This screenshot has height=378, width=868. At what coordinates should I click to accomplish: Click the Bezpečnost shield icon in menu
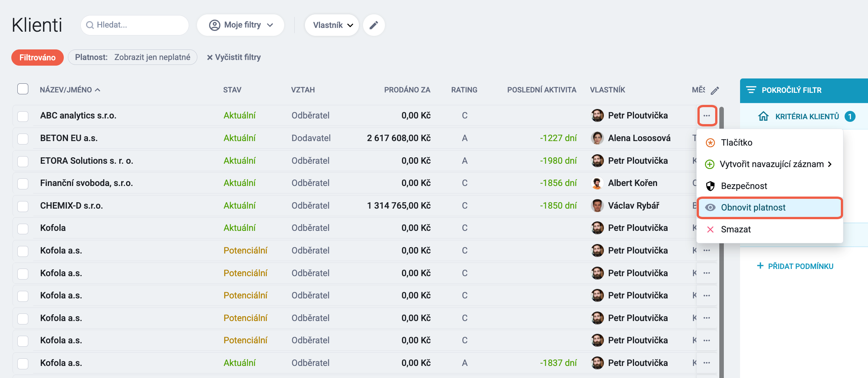pos(710,186)
